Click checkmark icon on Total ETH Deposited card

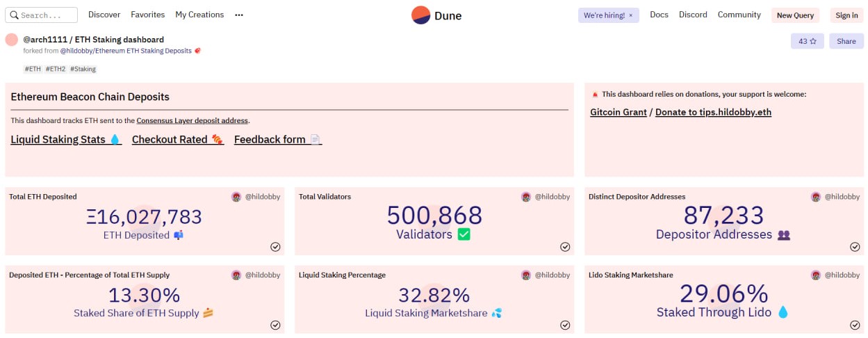tap(275, 247)
